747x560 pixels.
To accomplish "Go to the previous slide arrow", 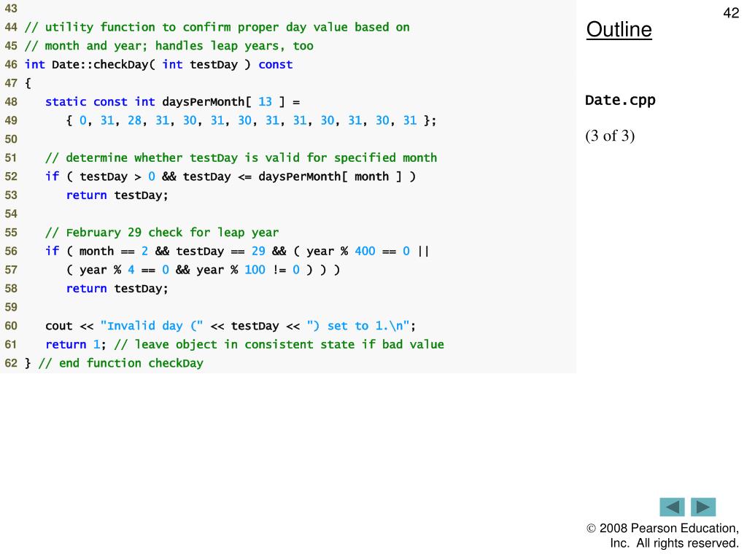I will (x=672, y=507).
